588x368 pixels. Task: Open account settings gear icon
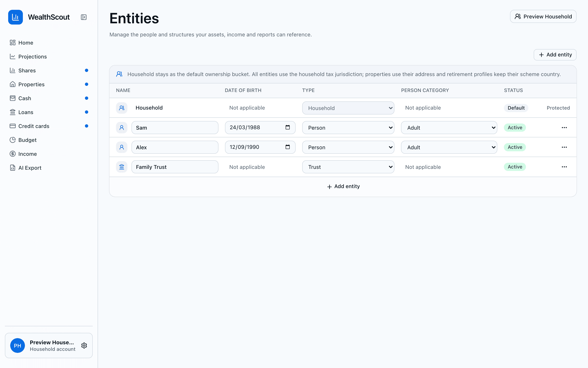click(x=84, y=345)
